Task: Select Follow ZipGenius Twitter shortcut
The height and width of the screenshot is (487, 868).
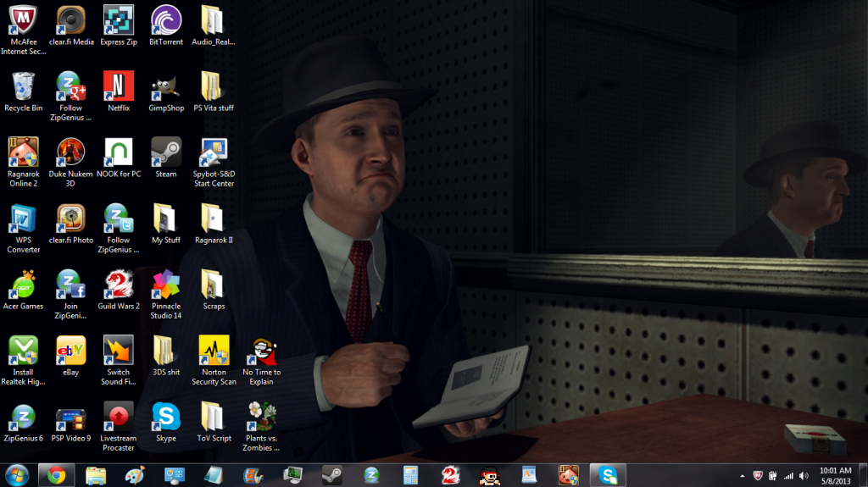Action: [x=119, y=229]
